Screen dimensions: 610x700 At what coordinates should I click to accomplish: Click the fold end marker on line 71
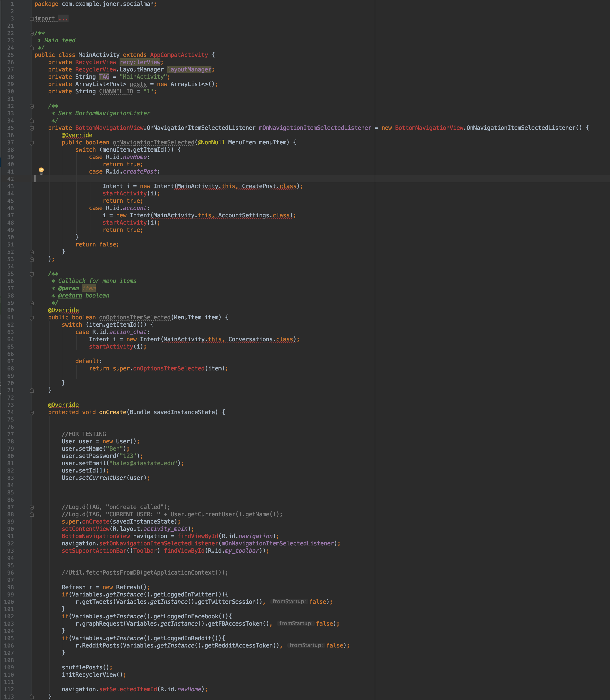click(32, 391)
